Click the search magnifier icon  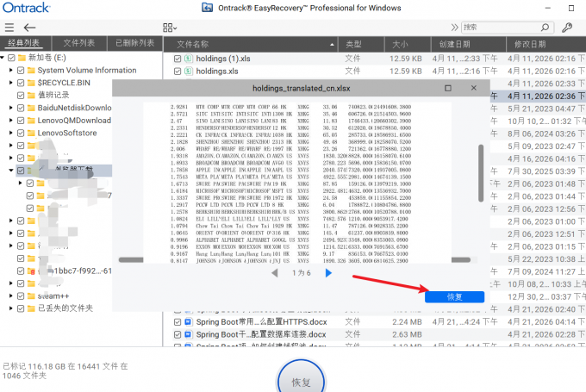[x=545, y=28]
